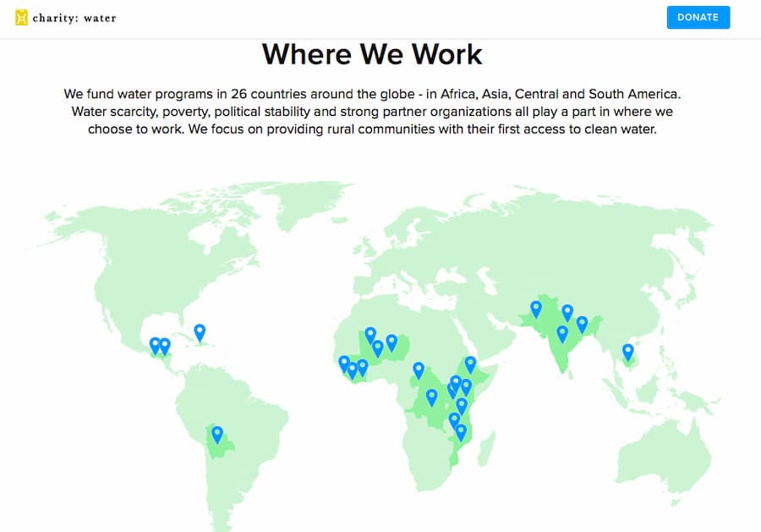761x532 pixels.
Task: Select the map pin over Burkina Faso
Action: click(x=378, y=348)
